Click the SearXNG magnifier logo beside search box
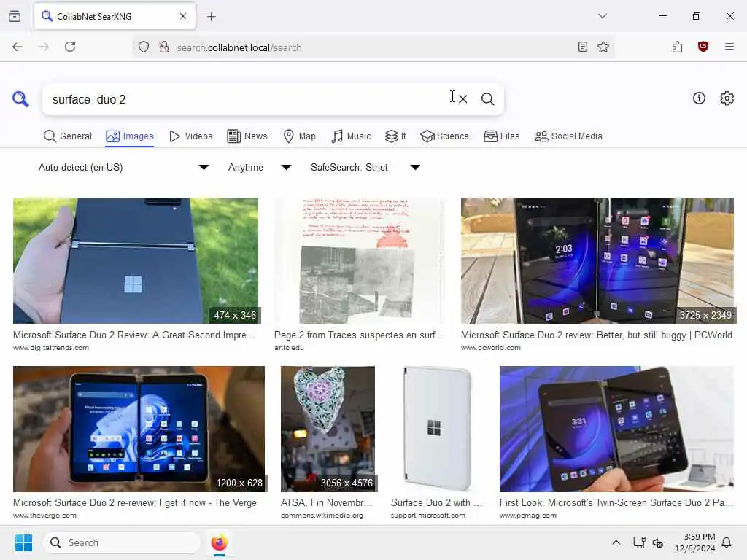The width and height of the screenshot is (747, 560). pos(20,99)
